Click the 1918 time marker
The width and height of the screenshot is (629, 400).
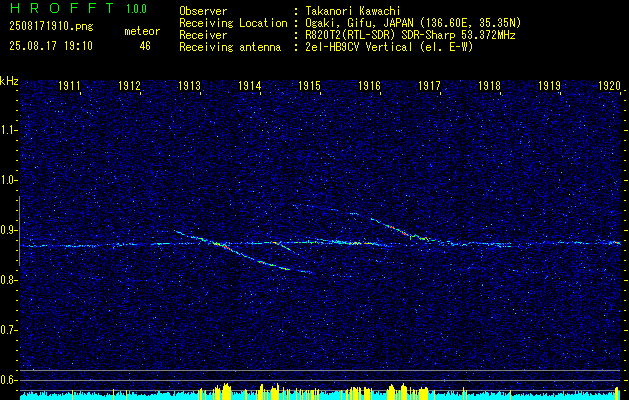tap(489, 85)
